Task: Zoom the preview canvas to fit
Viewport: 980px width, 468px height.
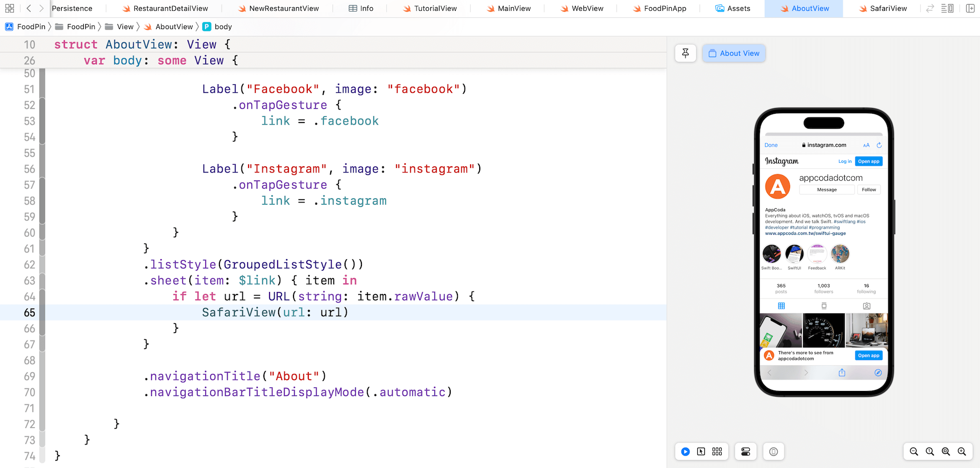Action: pyautogui.click(x=946, y=451)
